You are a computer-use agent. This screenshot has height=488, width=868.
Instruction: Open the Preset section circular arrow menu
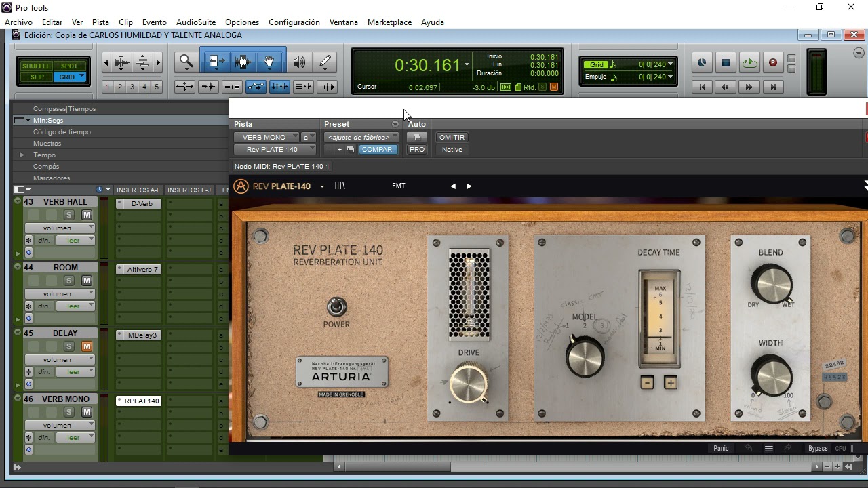pos(395,124)
